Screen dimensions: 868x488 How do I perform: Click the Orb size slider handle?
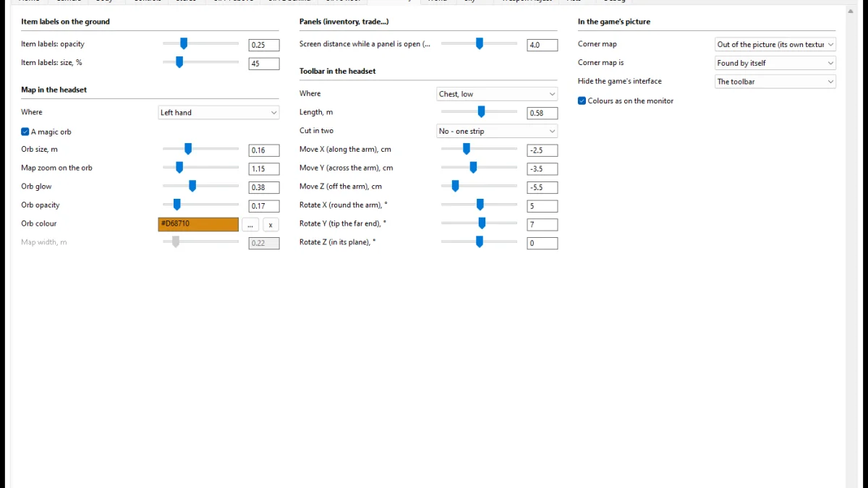point(188,149)
